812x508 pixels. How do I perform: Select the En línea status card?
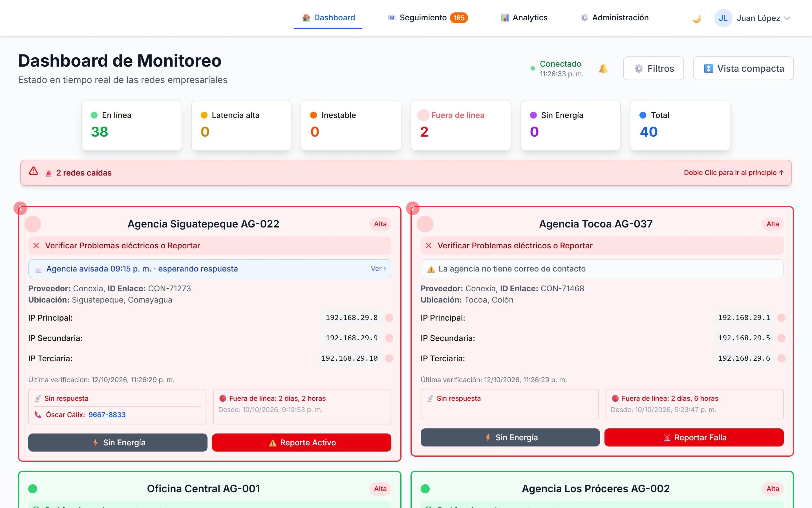[132, 125]
